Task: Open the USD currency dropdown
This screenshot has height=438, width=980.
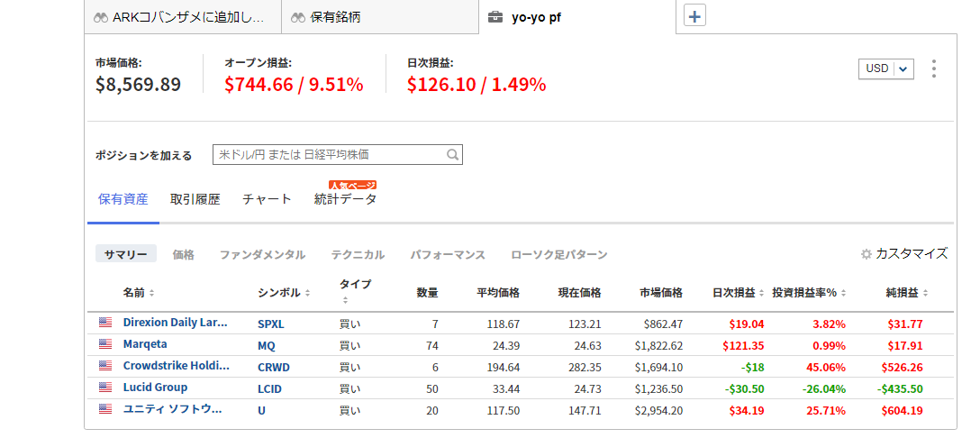Action: (x=885, y=68)
